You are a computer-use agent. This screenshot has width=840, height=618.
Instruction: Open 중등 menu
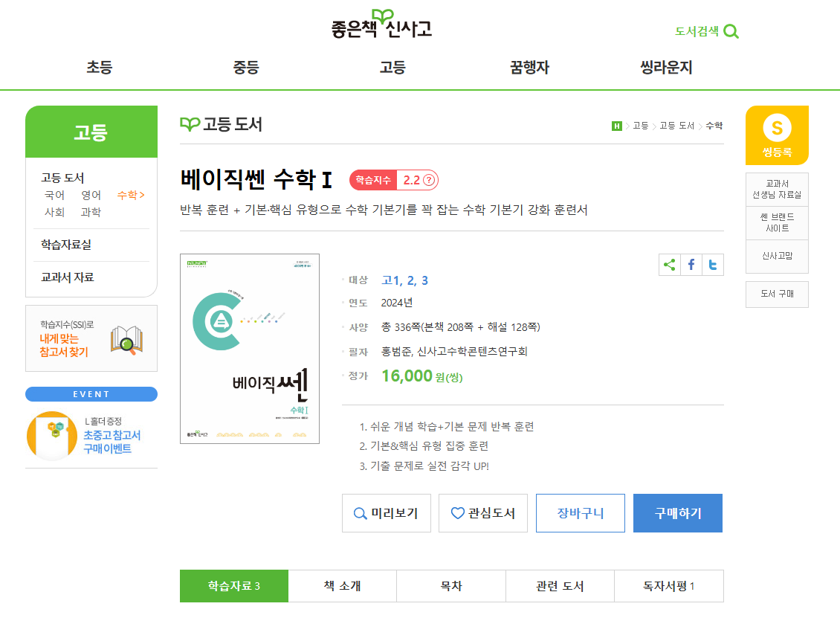(x=246, y=68)
